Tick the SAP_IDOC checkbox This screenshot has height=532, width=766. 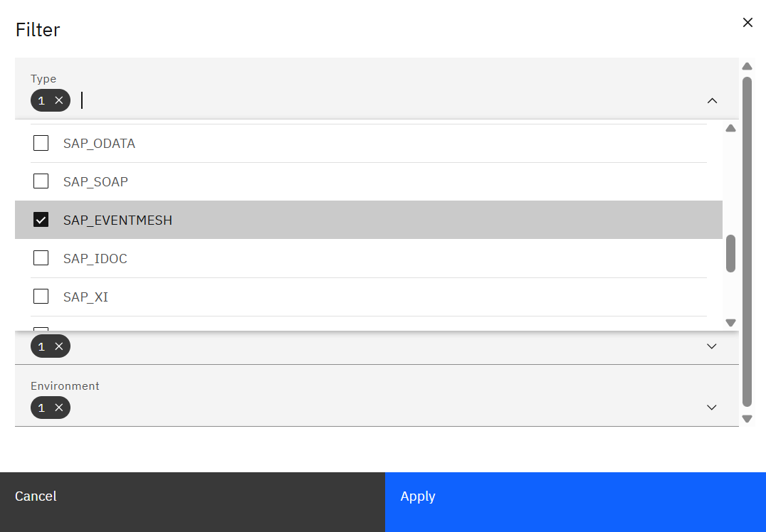[41, 258]
